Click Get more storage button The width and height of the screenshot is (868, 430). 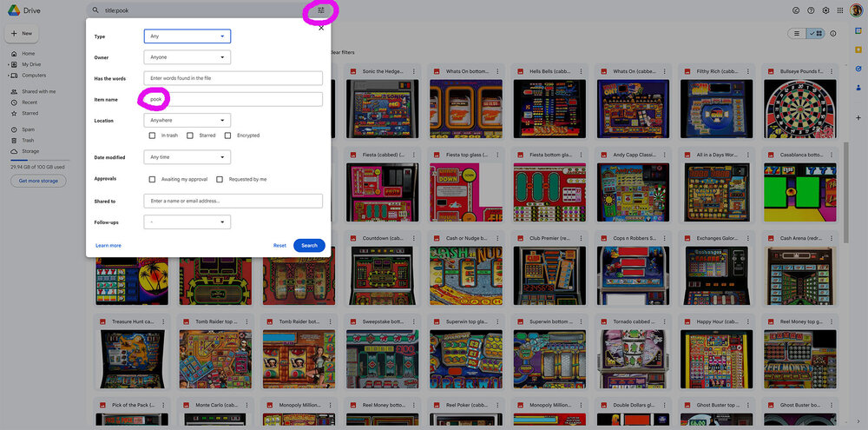[38, 181]
